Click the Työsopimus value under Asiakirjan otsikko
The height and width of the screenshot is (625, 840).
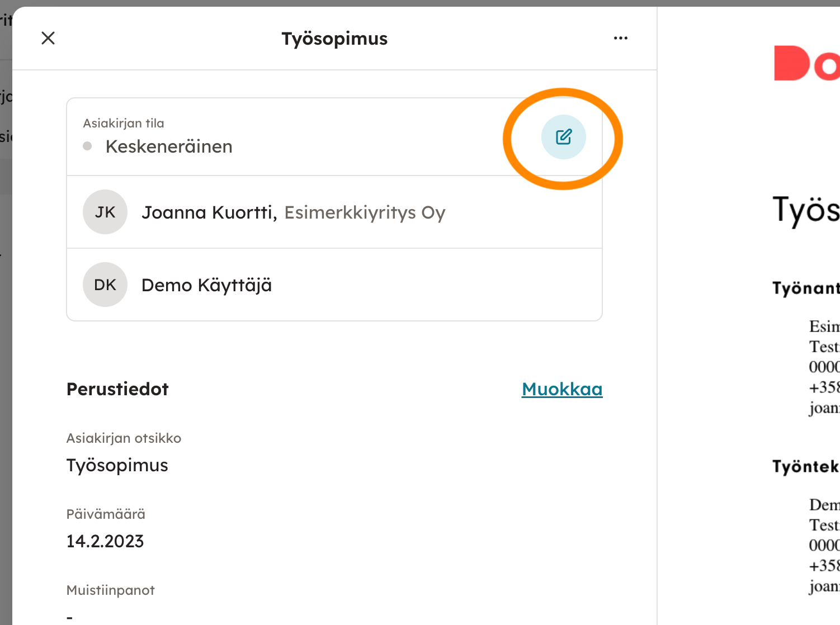click(x=117, y=465)
